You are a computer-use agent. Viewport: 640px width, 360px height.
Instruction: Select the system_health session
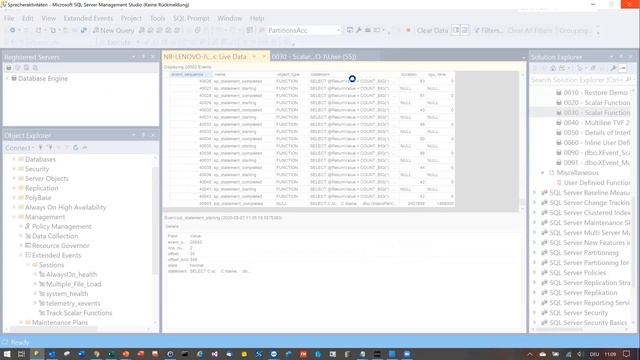click(x=67, y=294)
